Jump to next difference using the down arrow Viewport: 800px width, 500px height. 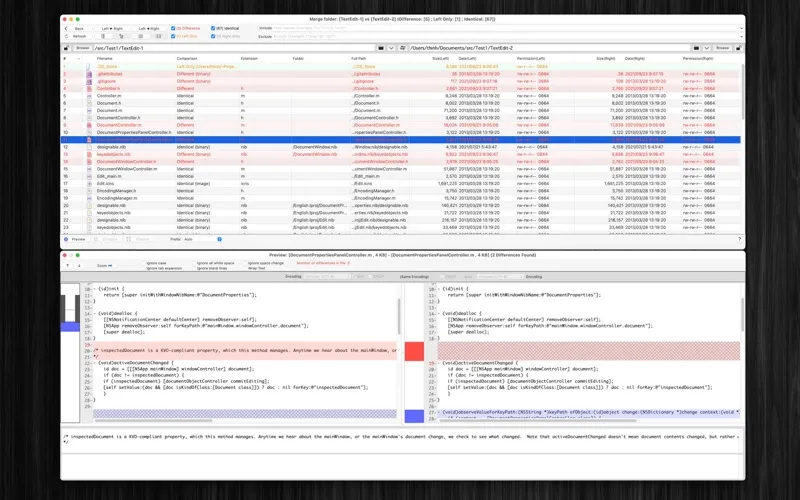(x=79, y=266)
